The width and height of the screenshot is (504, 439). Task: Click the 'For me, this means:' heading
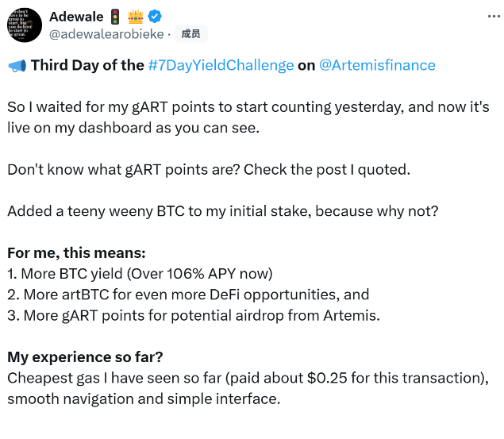click(76, 253)
